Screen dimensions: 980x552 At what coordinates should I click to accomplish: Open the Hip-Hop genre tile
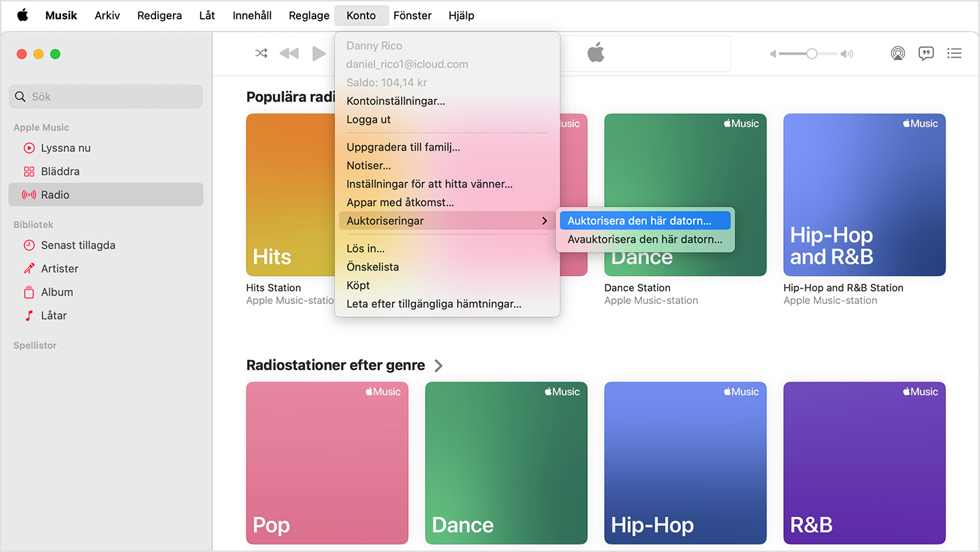coord(685,463)
